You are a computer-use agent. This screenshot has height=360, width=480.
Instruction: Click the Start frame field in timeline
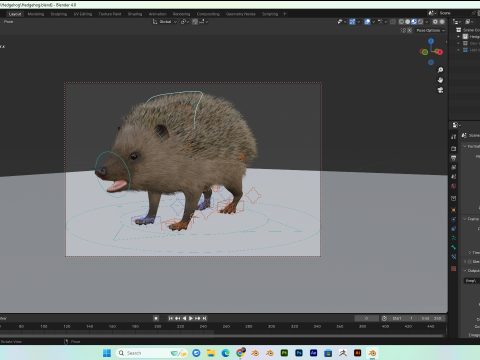tap(402, 318)
